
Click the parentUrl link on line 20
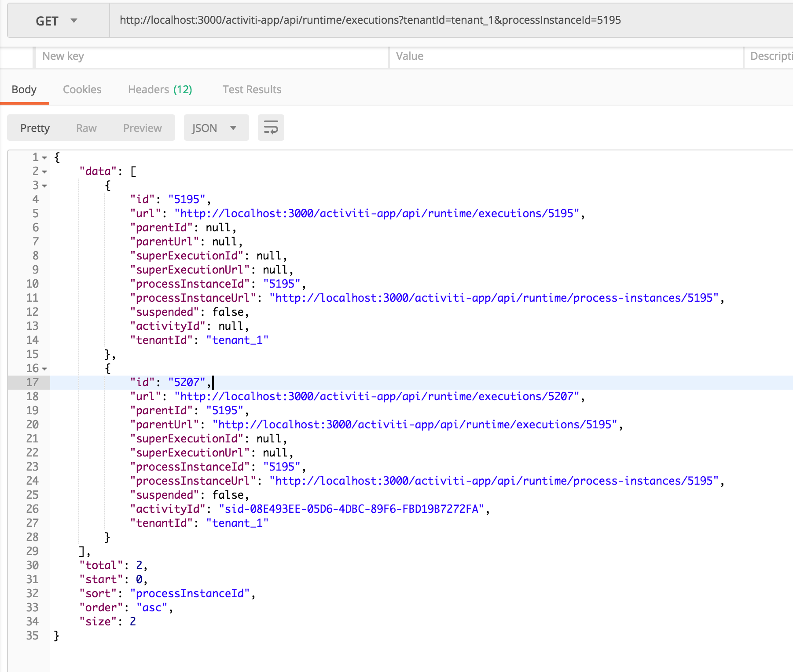415,424
